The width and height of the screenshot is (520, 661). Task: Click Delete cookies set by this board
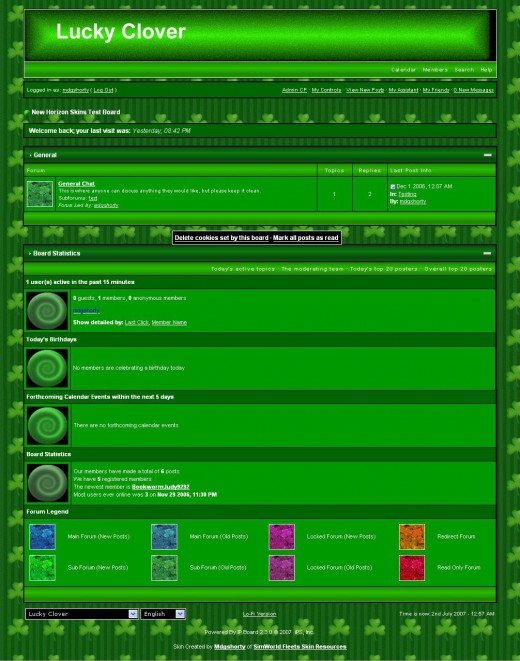click(x=221, y=238)
